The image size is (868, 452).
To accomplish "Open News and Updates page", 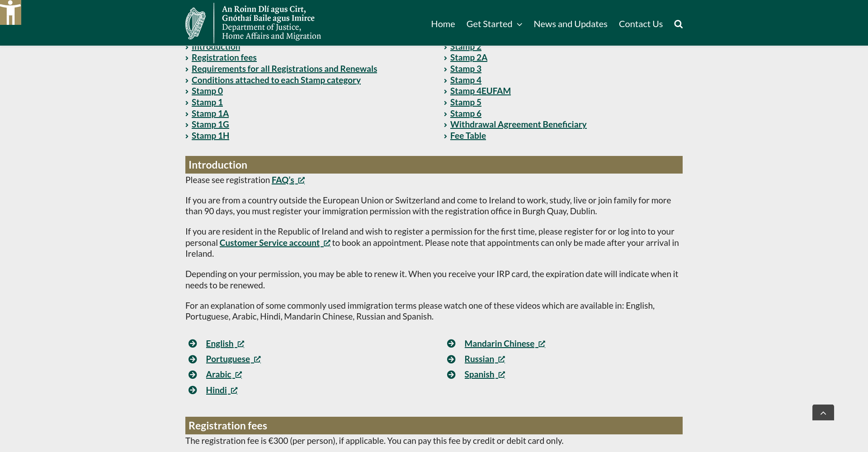I will coord(570,24).
